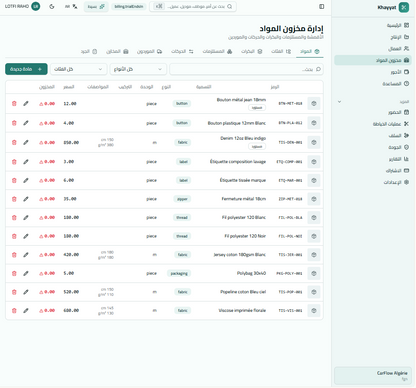Image resolution: width=416 pixels, height=388 pixels.
Task: Switch to the المستلزمات tab
Action: tap(217, 51)
